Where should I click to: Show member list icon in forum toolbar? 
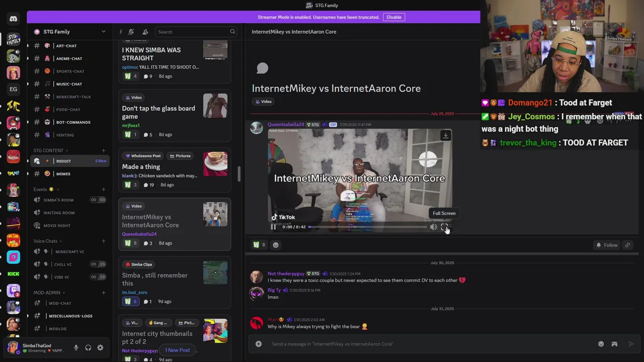(145, 32)
